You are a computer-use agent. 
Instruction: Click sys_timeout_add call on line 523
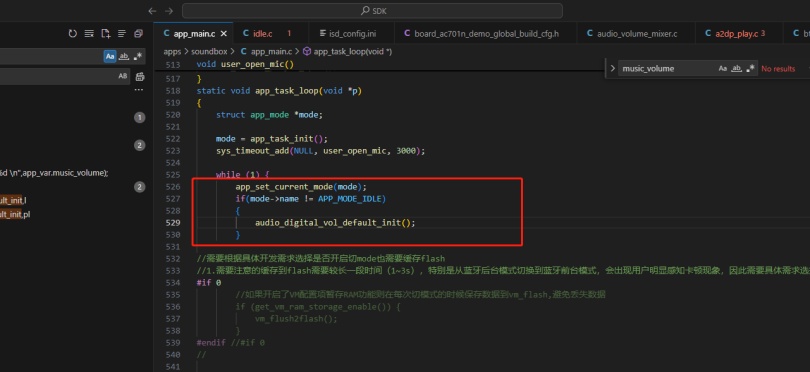click(320, 151)
